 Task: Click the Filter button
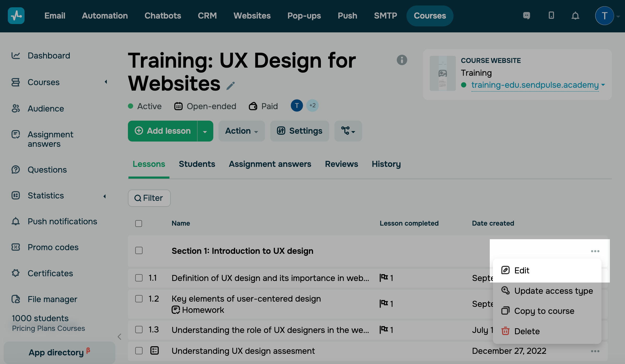click(149, 198)
